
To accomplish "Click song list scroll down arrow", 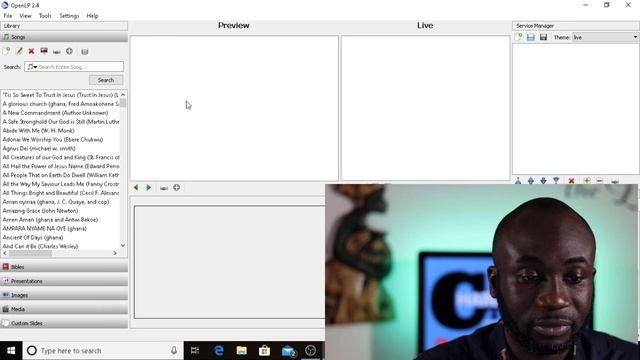I will 123,246.
